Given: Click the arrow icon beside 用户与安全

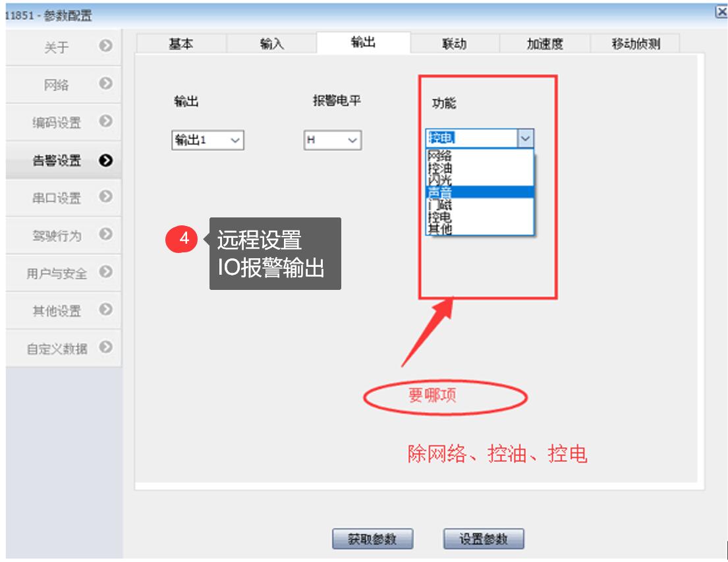Looking at the screenshot, I should (105, 271).
